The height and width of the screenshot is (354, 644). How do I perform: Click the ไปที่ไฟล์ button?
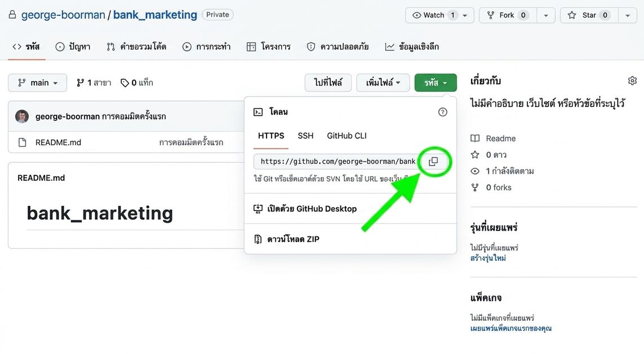pyautogui.click(x=328, y=83)
